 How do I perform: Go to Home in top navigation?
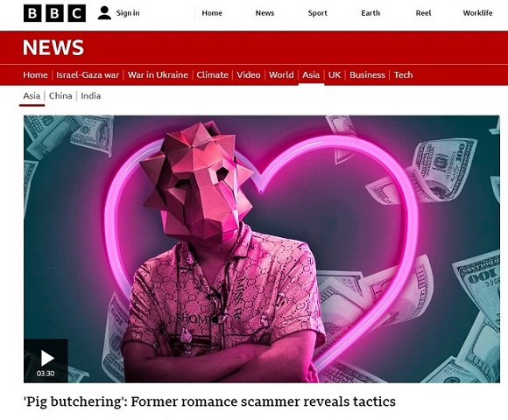point(212,13)
